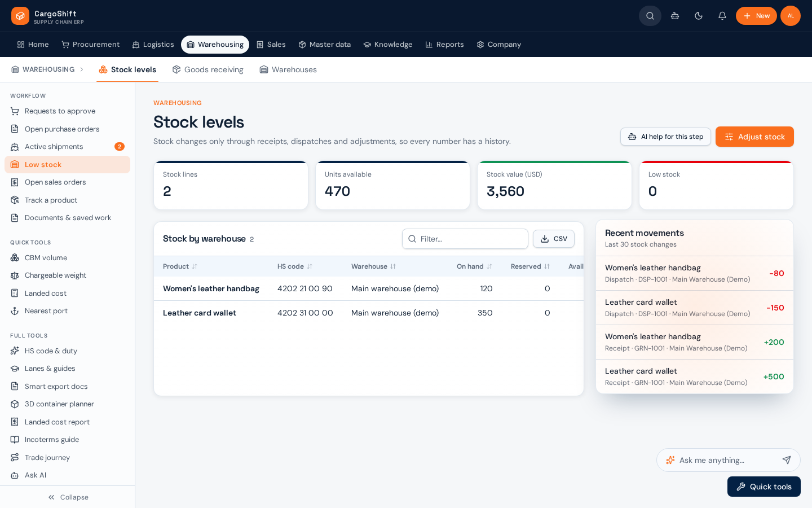Open the AI assistant robot icon in header

tap(675, 16)
